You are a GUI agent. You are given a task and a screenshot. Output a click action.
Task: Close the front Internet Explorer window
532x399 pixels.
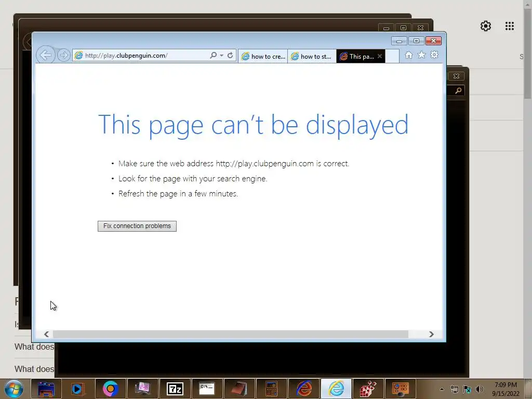[x=433, y=41]
